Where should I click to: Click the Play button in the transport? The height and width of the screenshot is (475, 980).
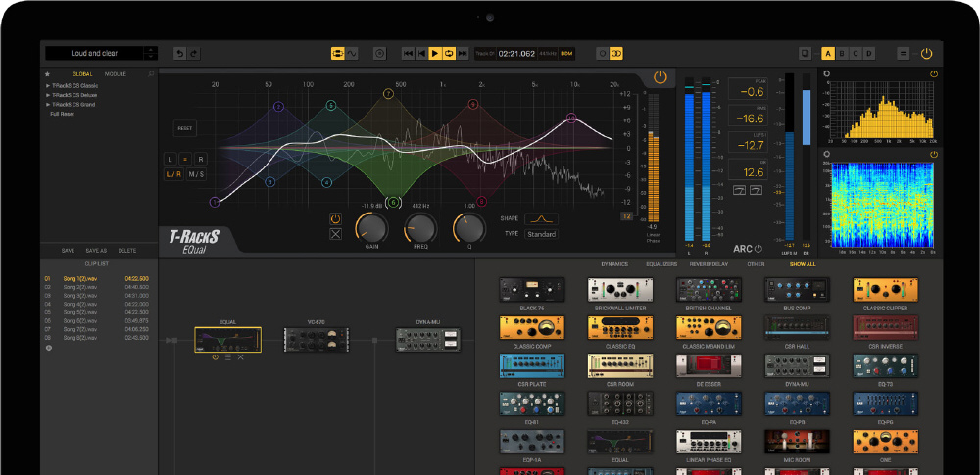[435, 53]
